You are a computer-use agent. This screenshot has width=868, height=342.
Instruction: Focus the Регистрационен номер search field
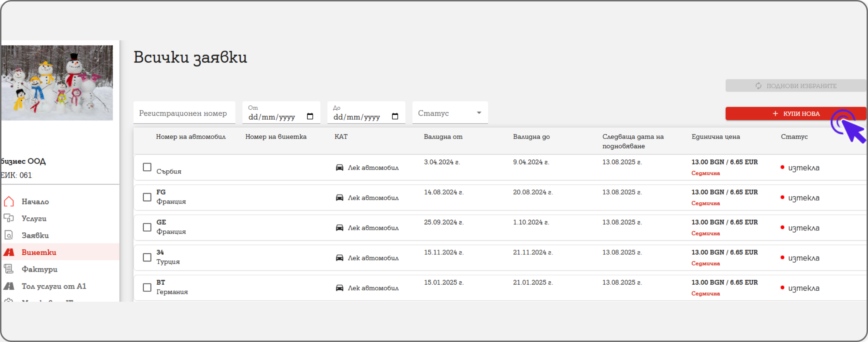point(184,113)
